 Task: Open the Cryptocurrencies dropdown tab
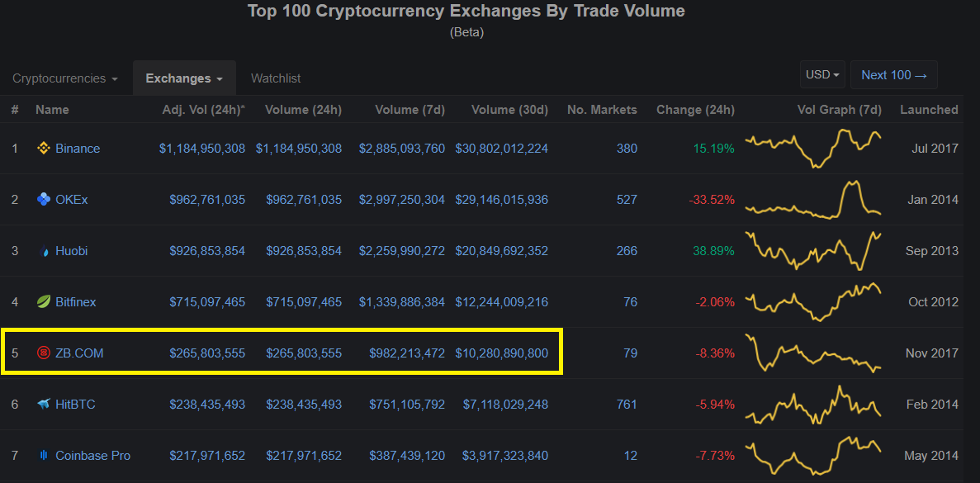65,78
